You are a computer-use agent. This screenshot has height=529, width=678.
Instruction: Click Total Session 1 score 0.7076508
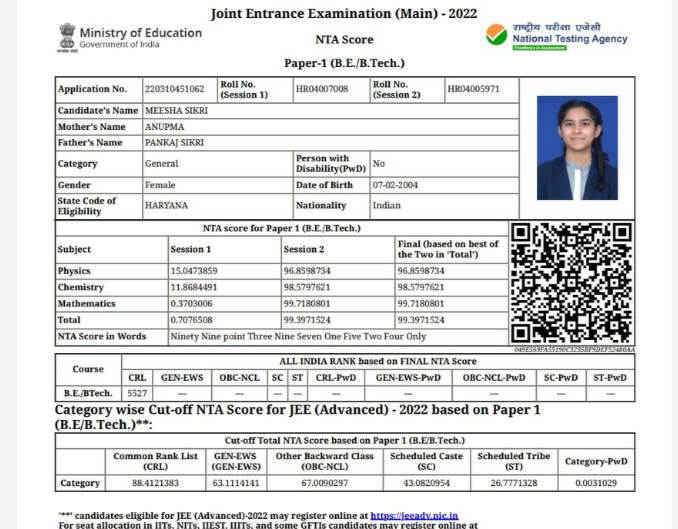pos(192,321)
